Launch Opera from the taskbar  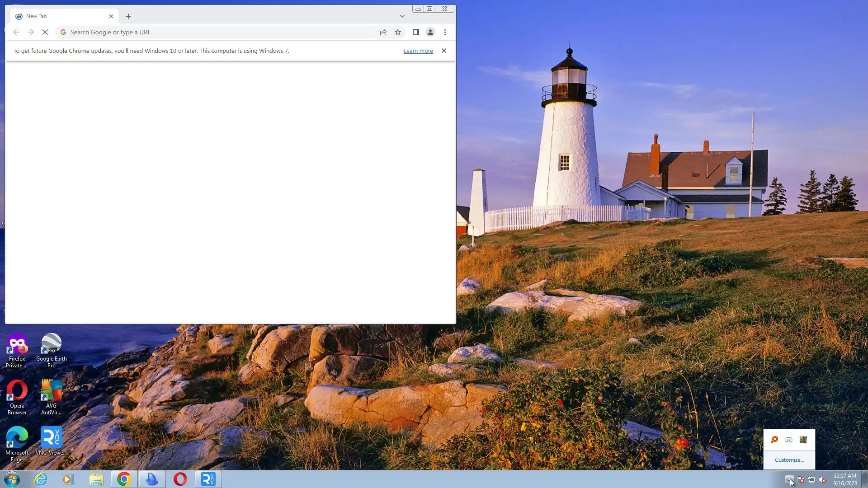[x=180, y=479]
